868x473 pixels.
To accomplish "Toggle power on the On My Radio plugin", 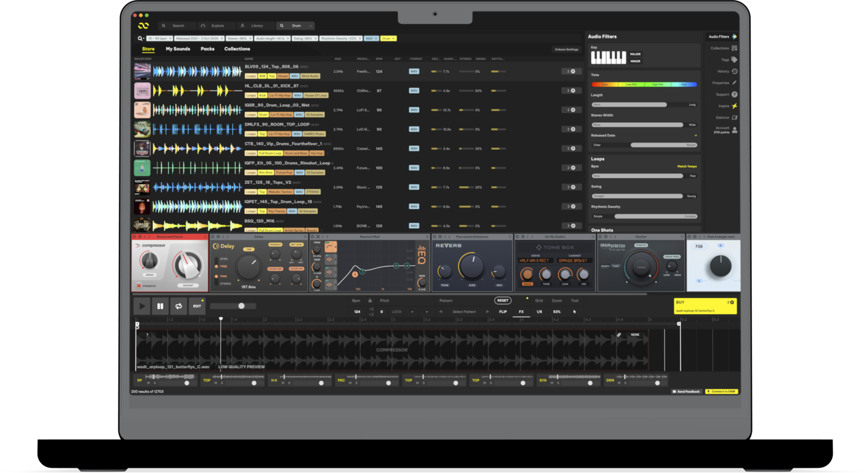I will 518,236.
